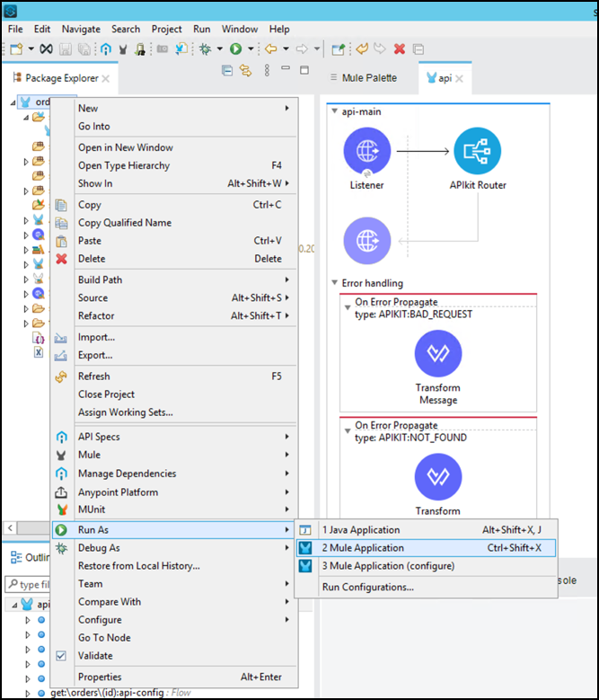Click the yellow Back arrow icon
599x700 pixels.
point(270,49)
